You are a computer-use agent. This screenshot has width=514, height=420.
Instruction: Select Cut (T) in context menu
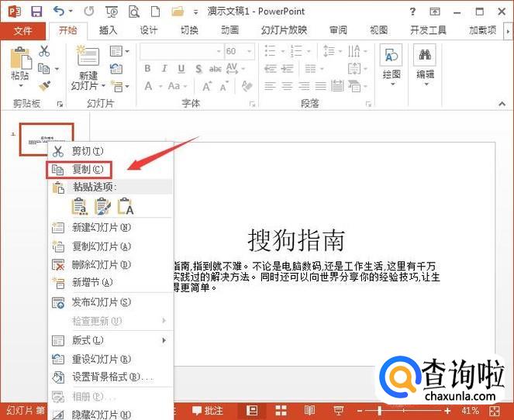tap(110, 151)
